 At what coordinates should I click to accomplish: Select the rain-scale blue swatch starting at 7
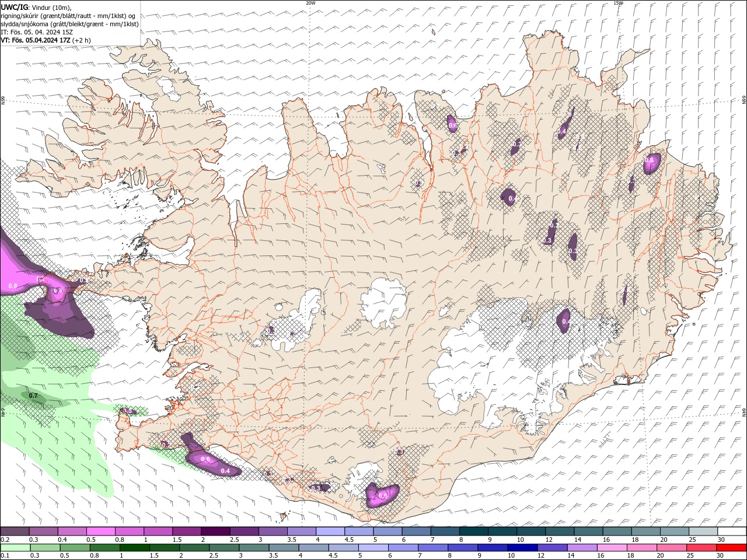[x=433, y=548]
